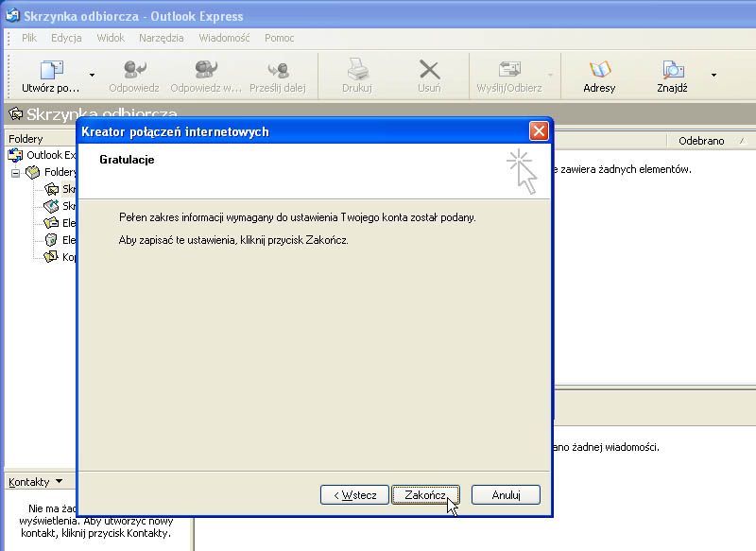The height and width of the screenshot is (551, 756).
Task: Select the Skrzynka nadawcza outbox tree icon
Action: pyautogui.click(x=51, y=206)
